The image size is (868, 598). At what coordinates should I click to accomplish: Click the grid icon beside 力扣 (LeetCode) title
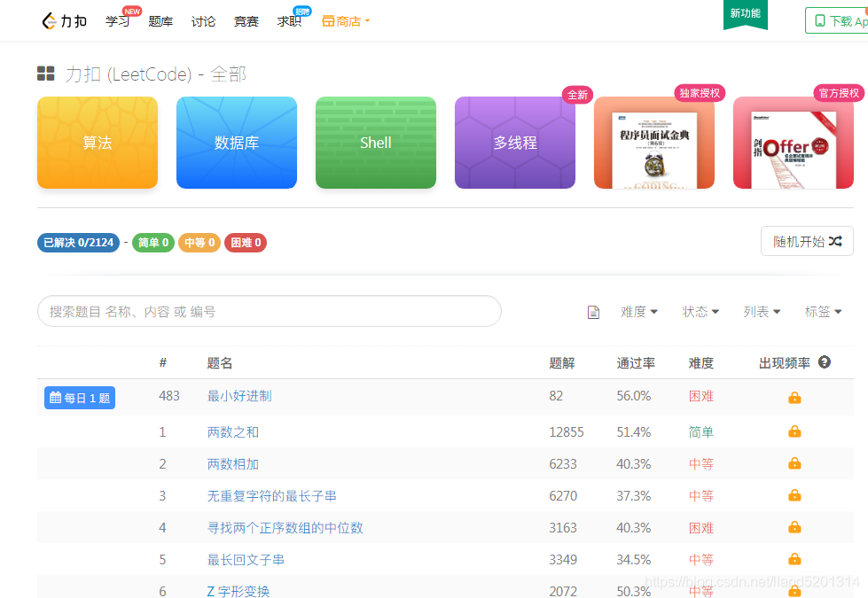[46, 74]
